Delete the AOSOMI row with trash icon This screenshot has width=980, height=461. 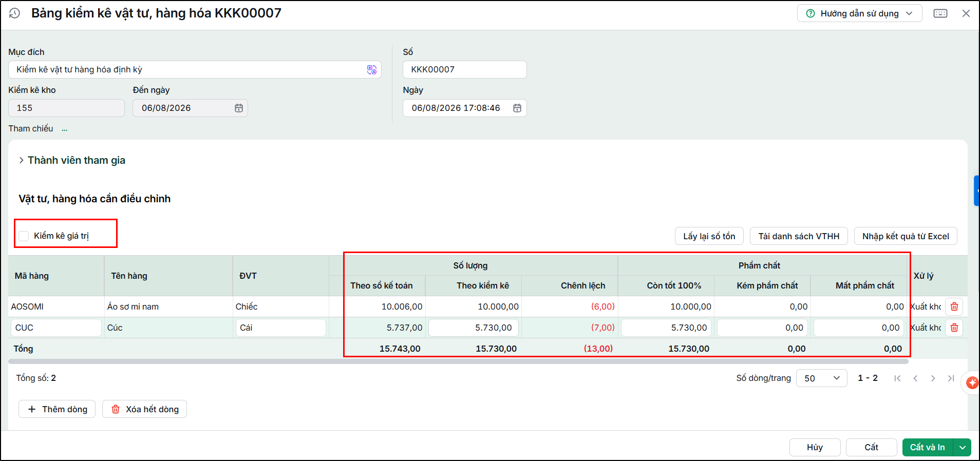tap(954, 306)
